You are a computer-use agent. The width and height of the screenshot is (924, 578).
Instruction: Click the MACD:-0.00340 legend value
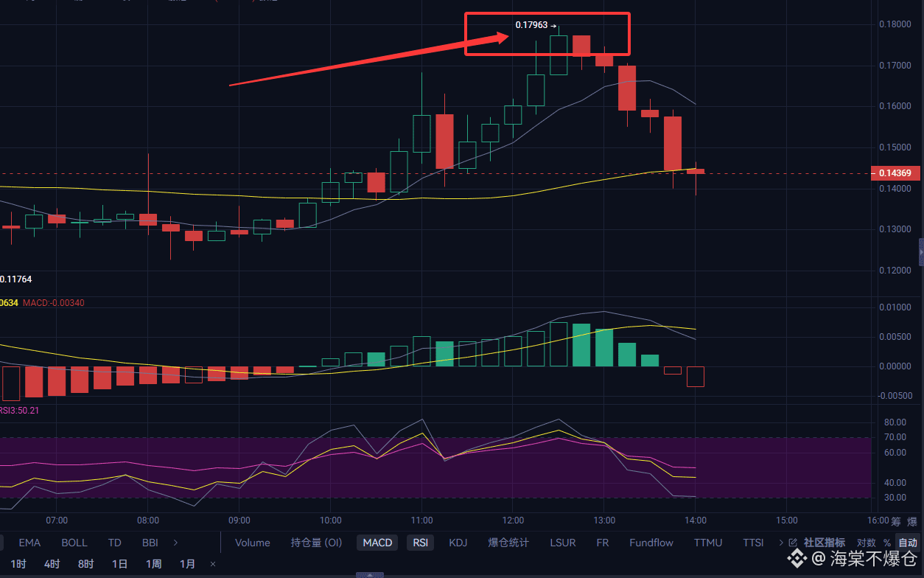coord(54,303)
